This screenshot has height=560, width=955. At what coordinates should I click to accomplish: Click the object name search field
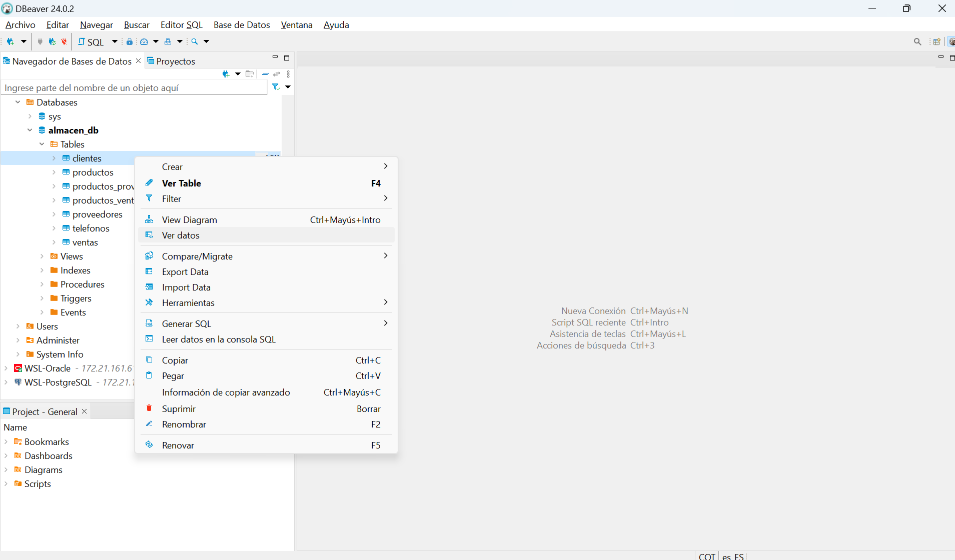[x=134, y=87]
